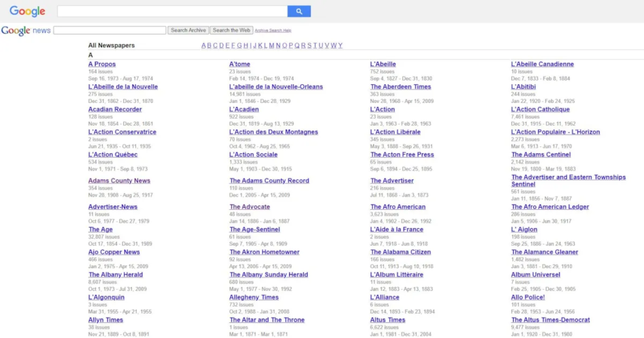Image resolution: width=644 pixels, height=338 pixels.
Task: Open The Afro American link
Action: click(397, 207)
